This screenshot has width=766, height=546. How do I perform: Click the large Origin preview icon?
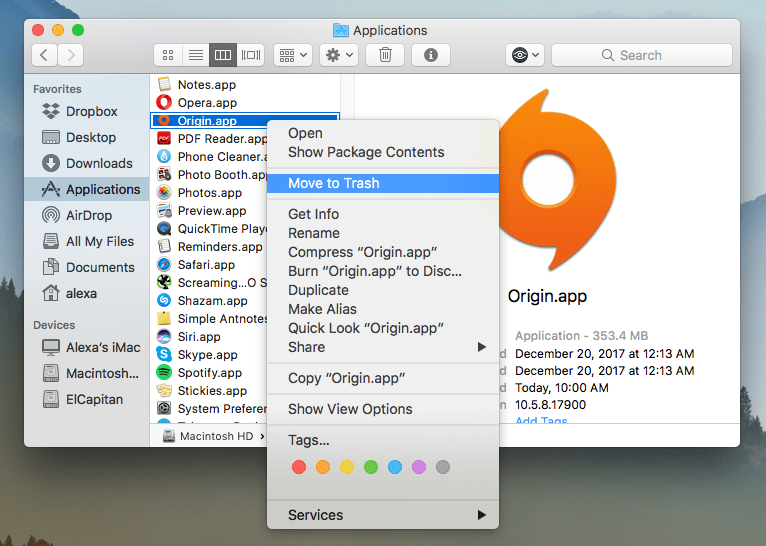(x=557, y=179)
